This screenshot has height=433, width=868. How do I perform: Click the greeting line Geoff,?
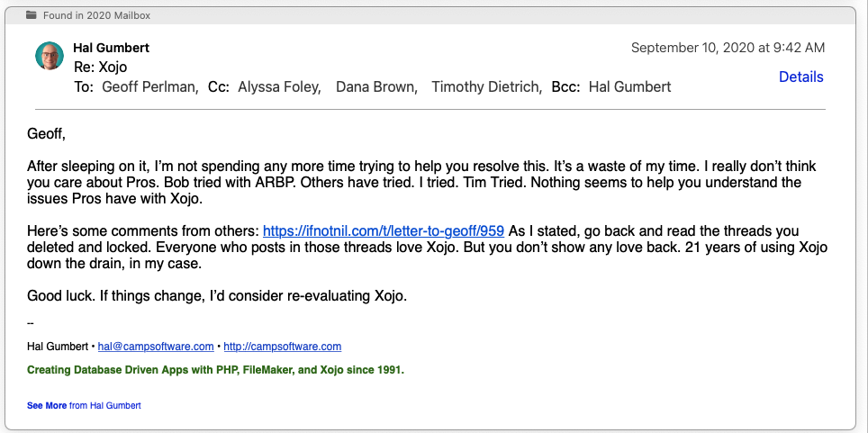point(47,135)
